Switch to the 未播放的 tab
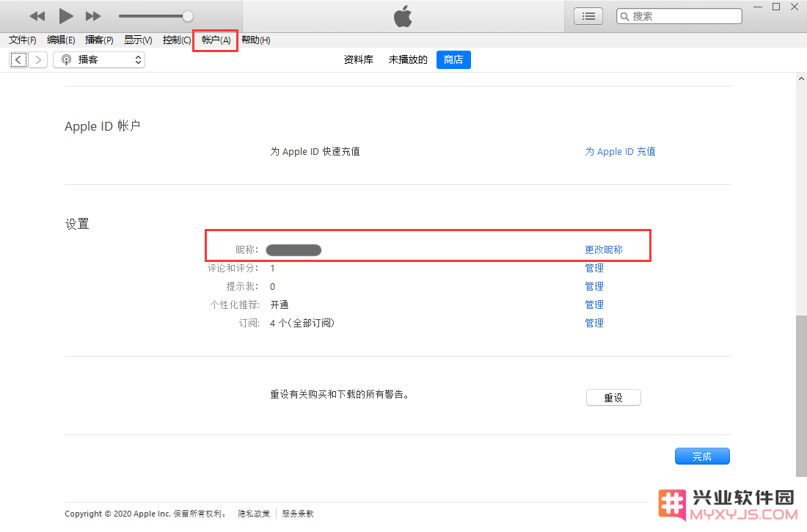The width and height of the screenshot is (807, 532). [408, 59]
